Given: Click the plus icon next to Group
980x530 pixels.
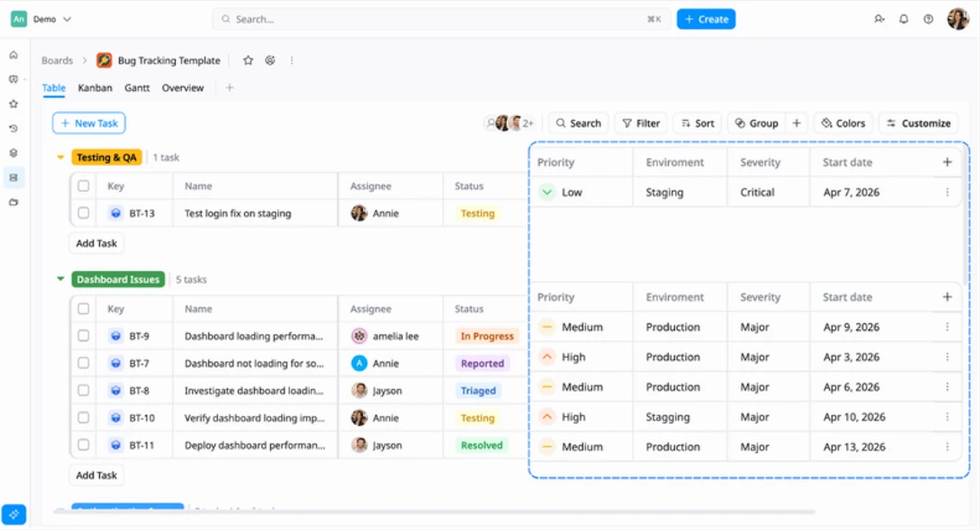Looking at the screenshot, I should [x=796, y=123].
